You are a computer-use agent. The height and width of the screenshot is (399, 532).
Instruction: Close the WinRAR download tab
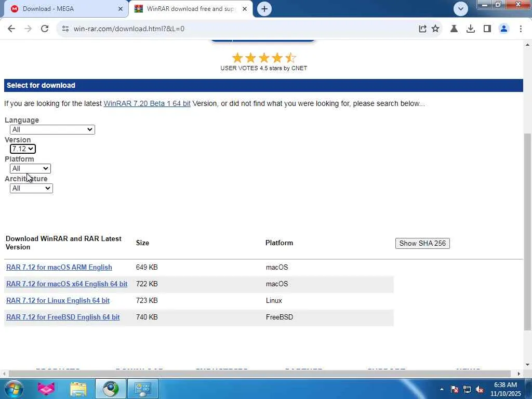[245, 9]
